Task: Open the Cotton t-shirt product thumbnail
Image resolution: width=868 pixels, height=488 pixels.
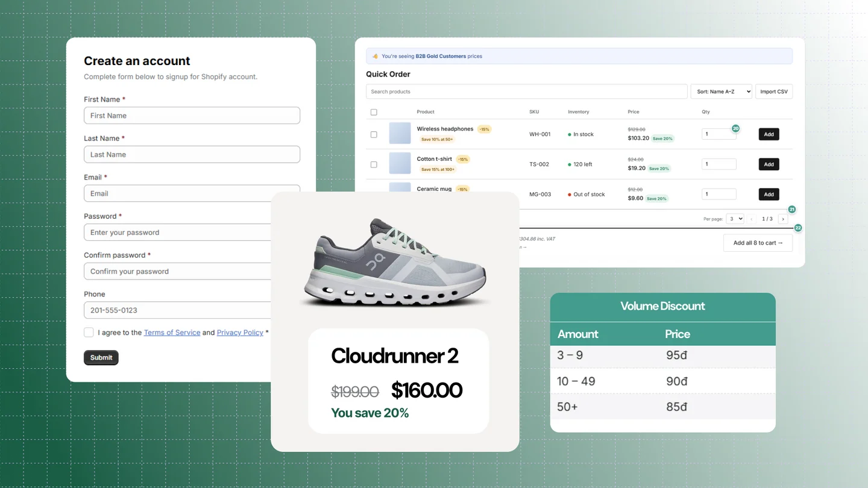Action: pyautogui.click(x=400, y=163)
